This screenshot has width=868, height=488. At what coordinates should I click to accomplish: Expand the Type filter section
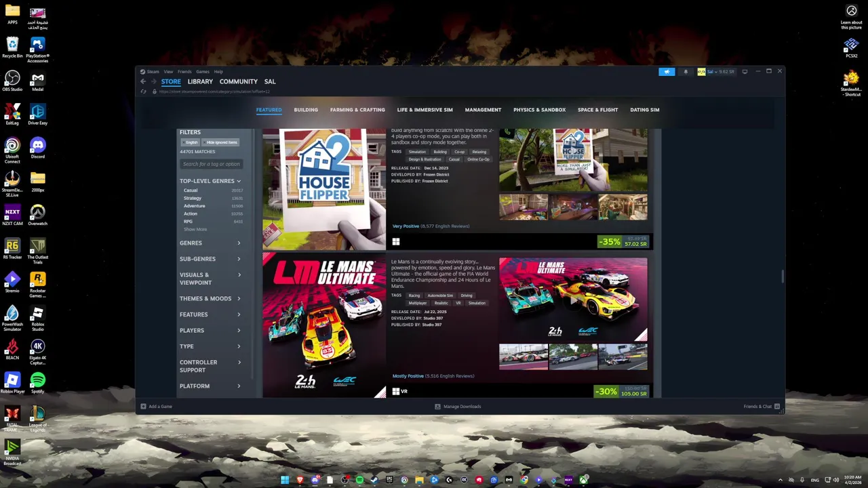[210, 346]
